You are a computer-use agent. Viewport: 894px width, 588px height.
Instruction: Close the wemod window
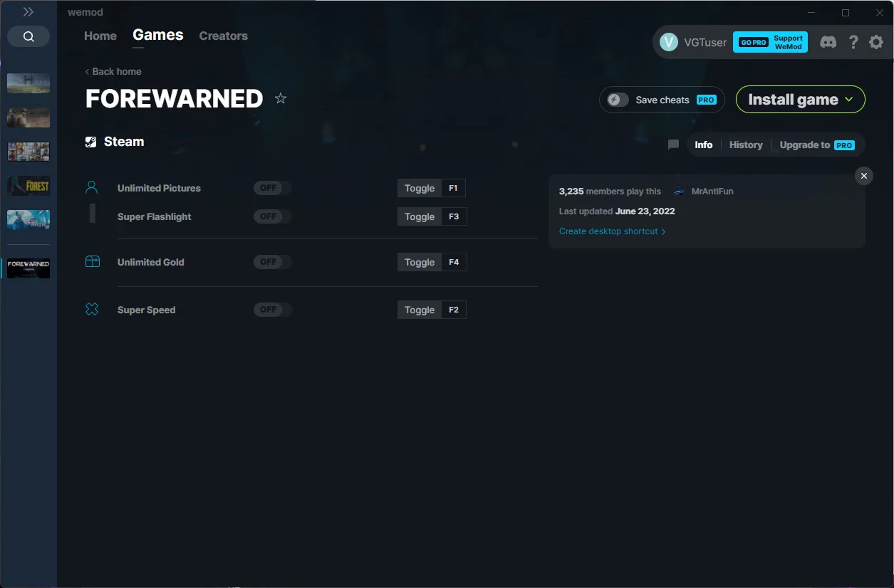pyautogui.click(x=879, y=13)
